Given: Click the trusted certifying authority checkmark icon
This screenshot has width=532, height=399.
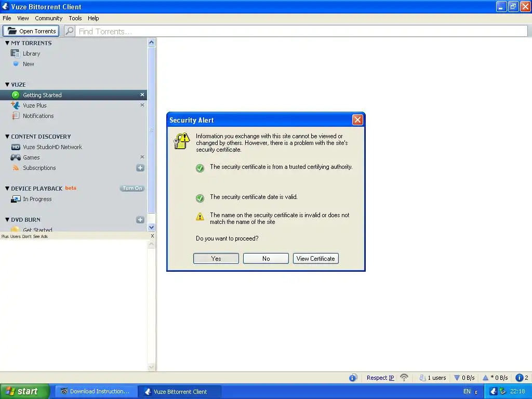Looking at the screenshot, I should [x=200, y=168].
